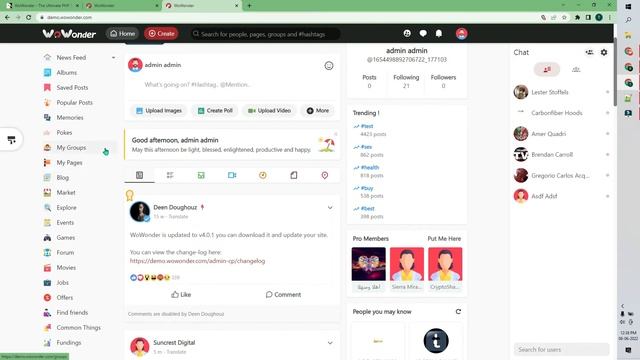Image resolution: width=640 pixels, height=360 pixels.
Task: Open Offers in the sidebar
Action: pos(64,298)
